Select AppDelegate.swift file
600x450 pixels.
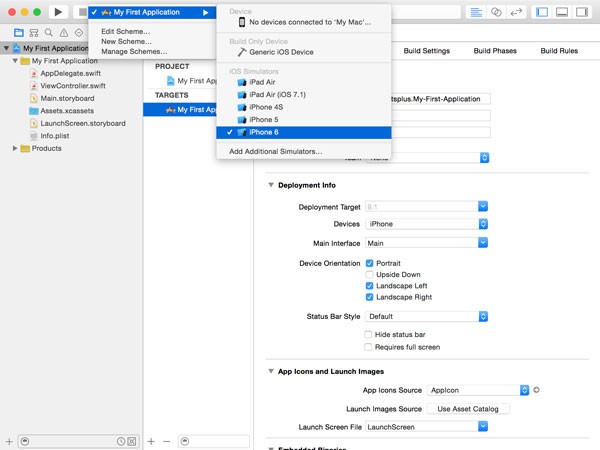(x=70, y=73)
